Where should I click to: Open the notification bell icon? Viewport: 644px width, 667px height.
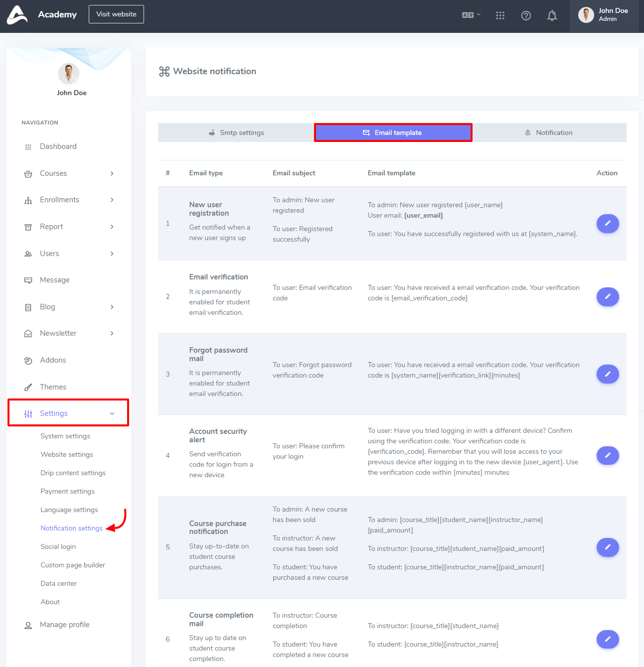click(x=552, y=16)
